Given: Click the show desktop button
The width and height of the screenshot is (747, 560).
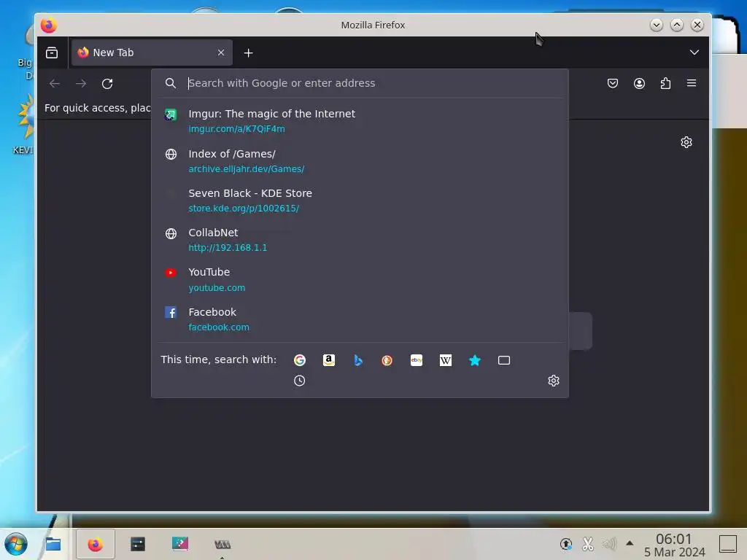Looking at the screenshot, I should (x=727, y=544).
